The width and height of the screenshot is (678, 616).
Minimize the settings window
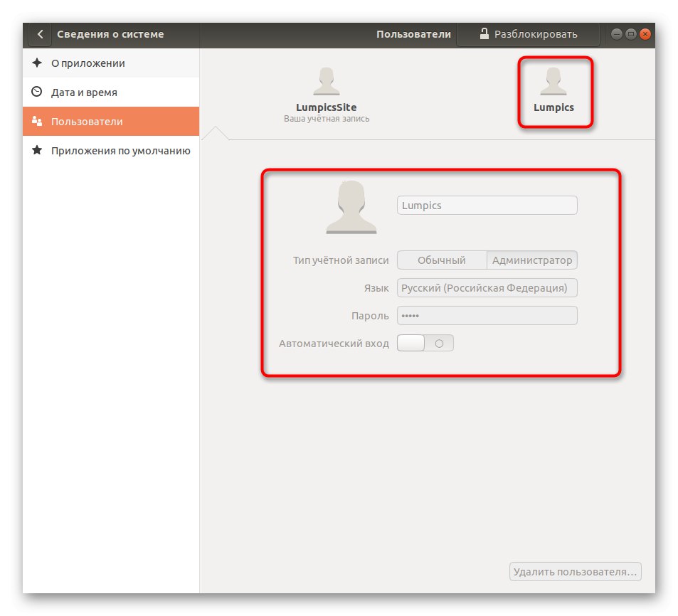pos(617,34)
